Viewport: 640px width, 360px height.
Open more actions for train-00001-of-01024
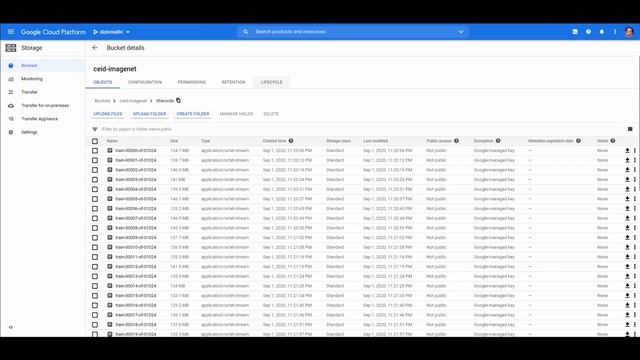coord(635,160)
